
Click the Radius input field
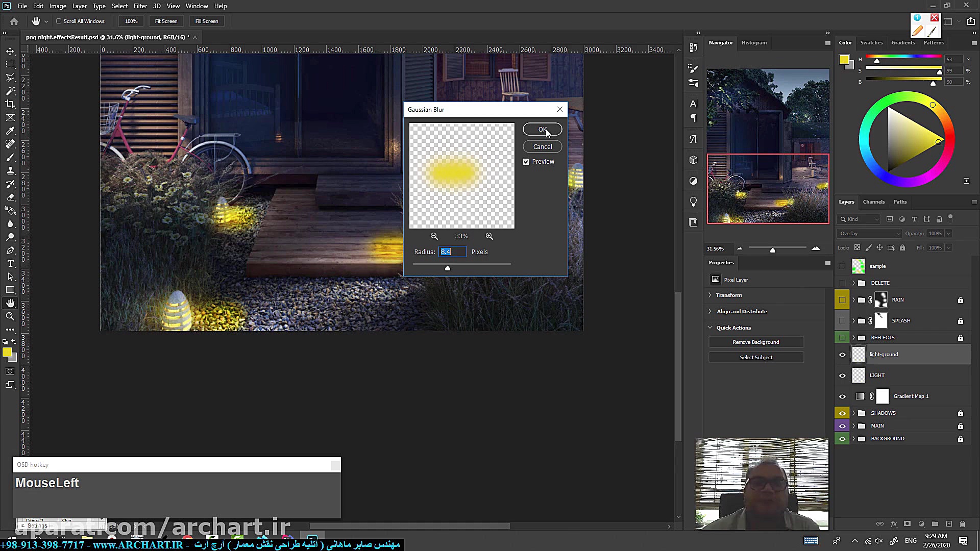[452, 252]
